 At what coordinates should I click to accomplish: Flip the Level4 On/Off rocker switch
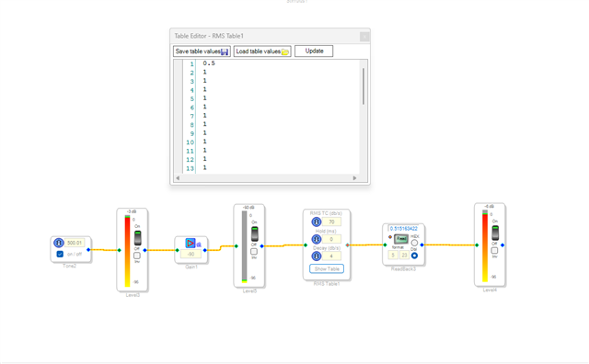pyautogui.click(x=495, y=233)
